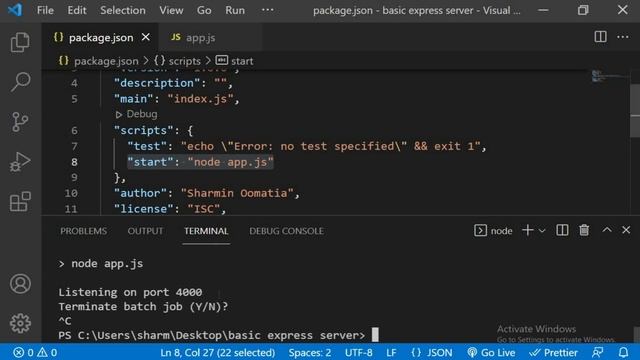
Task: Open errors and warnings in status bar
Action: pyautogui.click(x=35, y=352)
